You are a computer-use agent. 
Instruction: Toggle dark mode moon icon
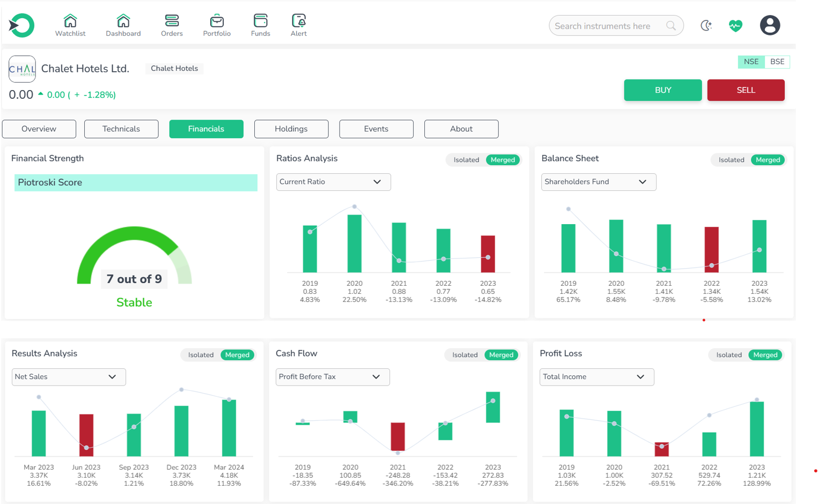tap(706, 25)
